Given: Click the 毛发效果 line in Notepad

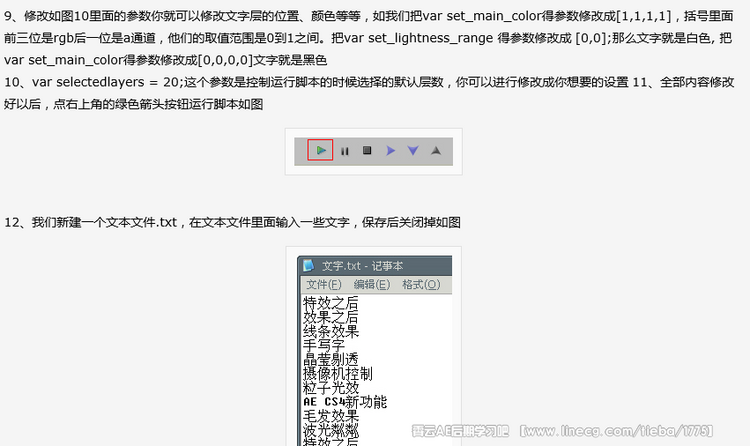Looking at the screenshot, I should pyautogui.click(x=331, y=416).
